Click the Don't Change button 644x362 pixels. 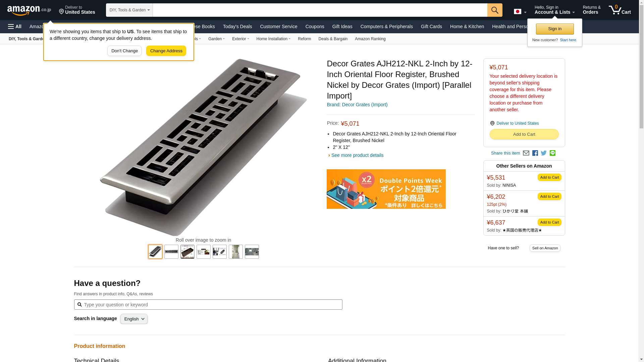[124, 51]
